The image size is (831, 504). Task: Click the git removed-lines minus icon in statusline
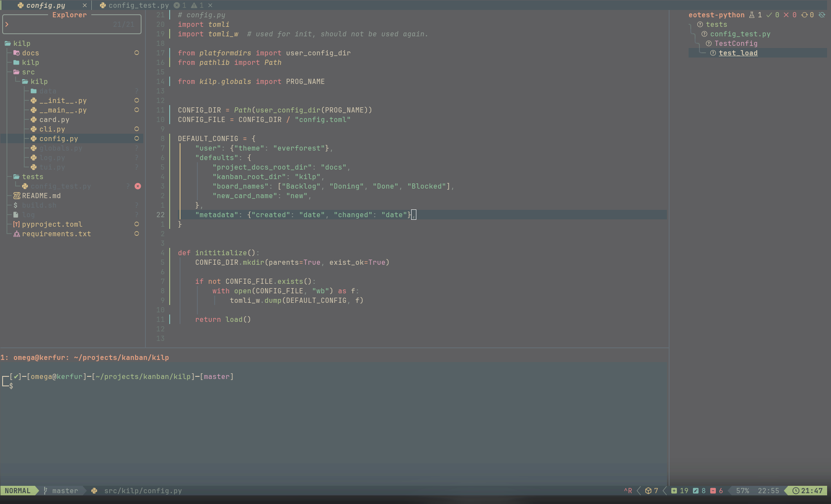(713, 491)
